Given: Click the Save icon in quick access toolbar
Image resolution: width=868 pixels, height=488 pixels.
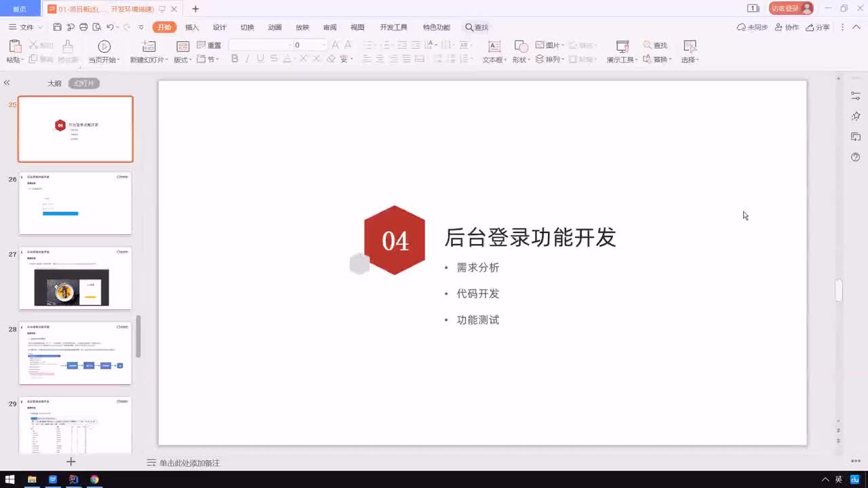Looking at the screenshot, I should click(x=57, y=27).
